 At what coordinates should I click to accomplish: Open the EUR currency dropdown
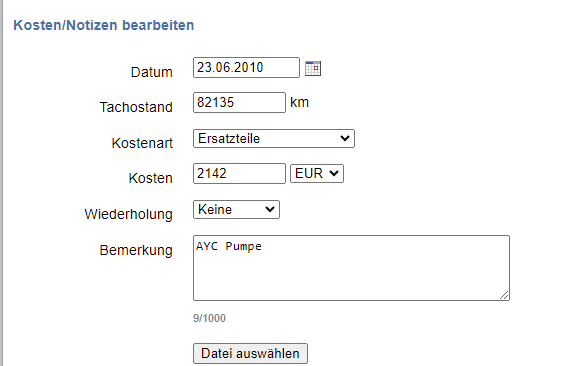[317, 173]
